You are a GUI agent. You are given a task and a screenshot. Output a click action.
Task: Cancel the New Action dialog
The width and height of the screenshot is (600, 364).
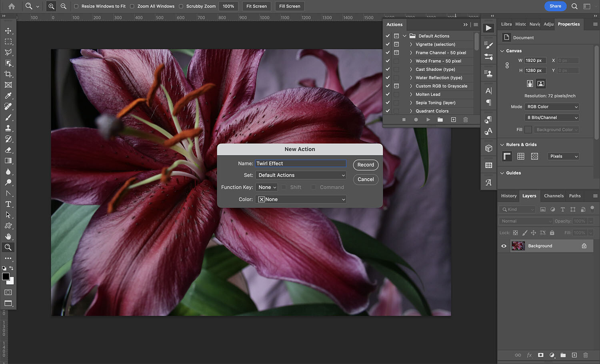tap(365, 179)
